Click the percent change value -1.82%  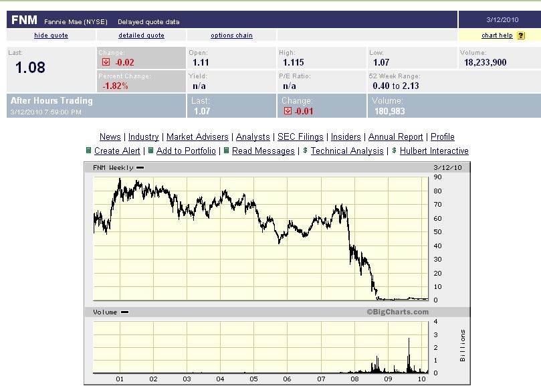pos(115,86)
